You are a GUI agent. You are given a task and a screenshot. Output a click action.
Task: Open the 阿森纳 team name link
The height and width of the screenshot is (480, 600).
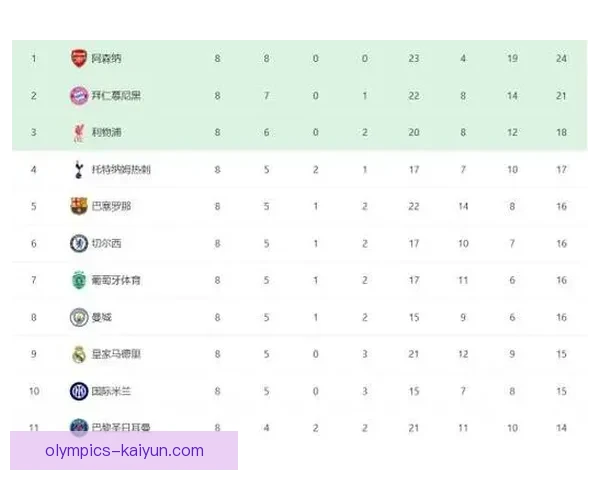pyautogui.click(x=107, y=58)
